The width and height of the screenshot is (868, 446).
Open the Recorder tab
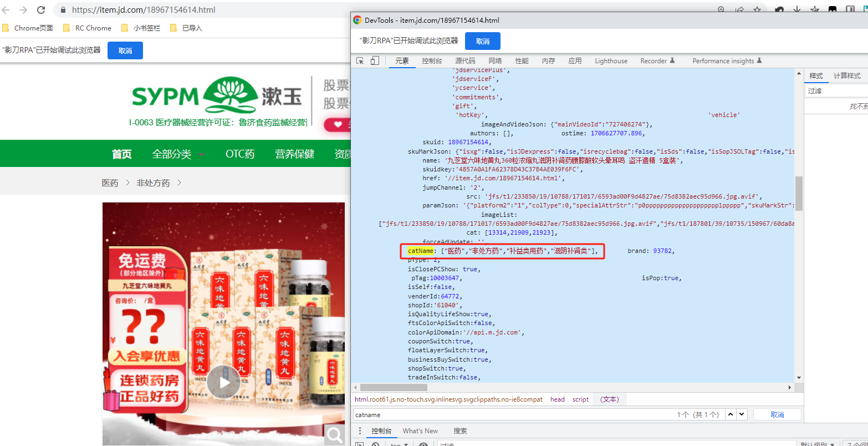coord(658,61)
